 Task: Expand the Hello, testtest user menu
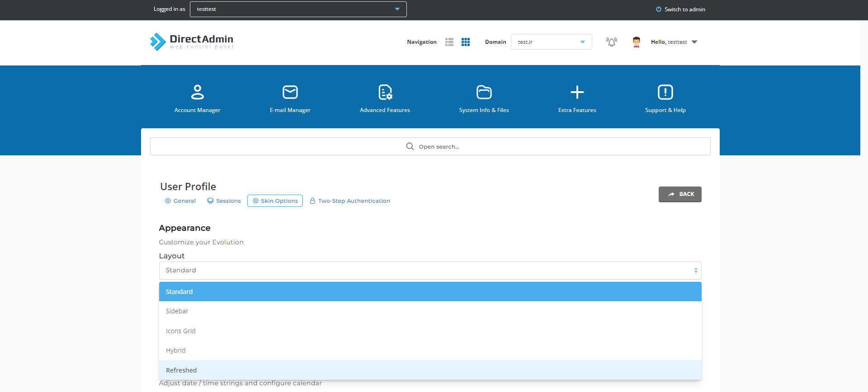point(674,42)
